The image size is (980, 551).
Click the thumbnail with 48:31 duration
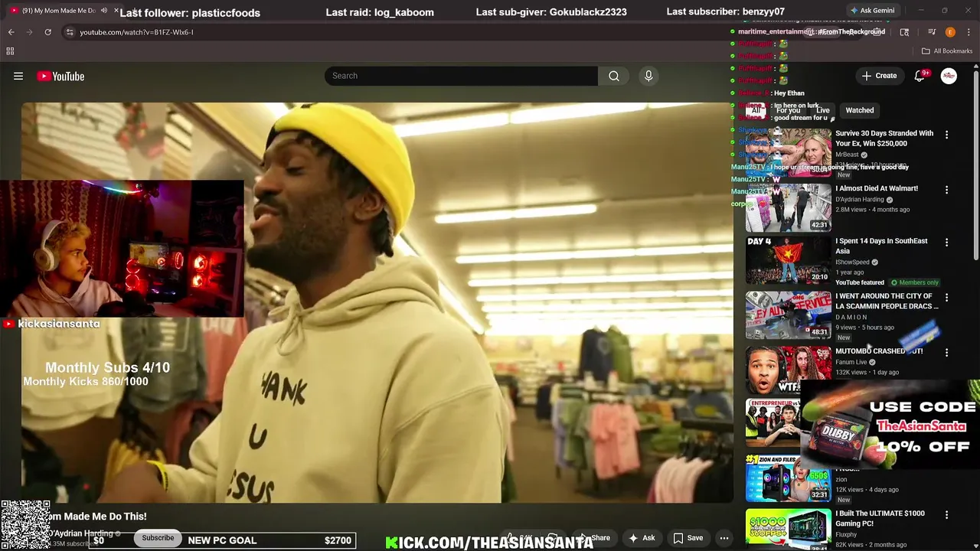click(x=788, y=315)
